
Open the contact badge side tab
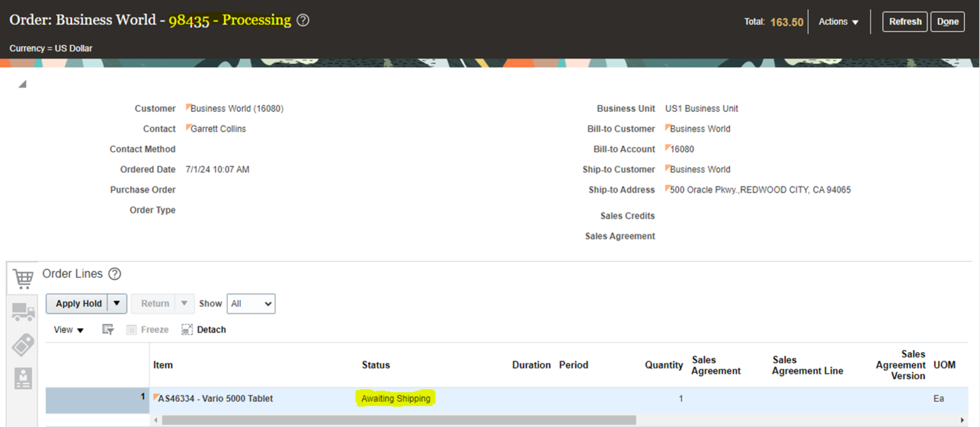click(23, 379)
